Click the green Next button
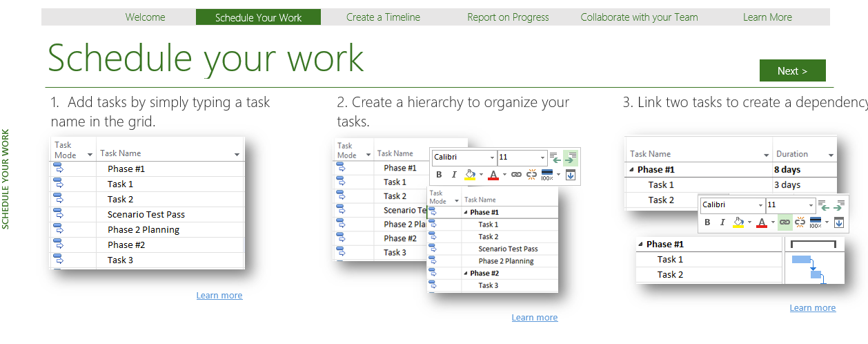Viewport: 868px width, 344px height. (x=792, y=70)
